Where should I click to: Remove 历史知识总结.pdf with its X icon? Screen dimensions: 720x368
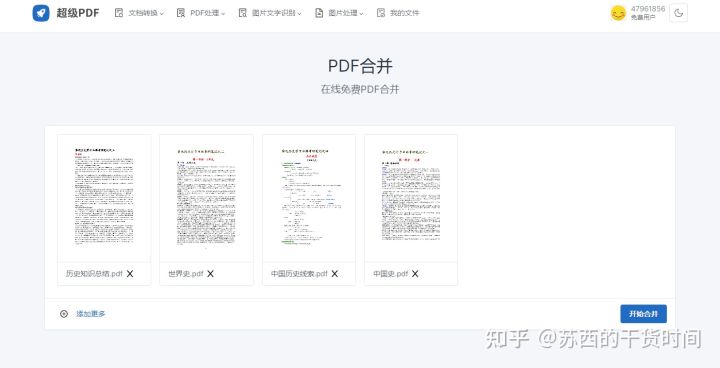(130, 274)
